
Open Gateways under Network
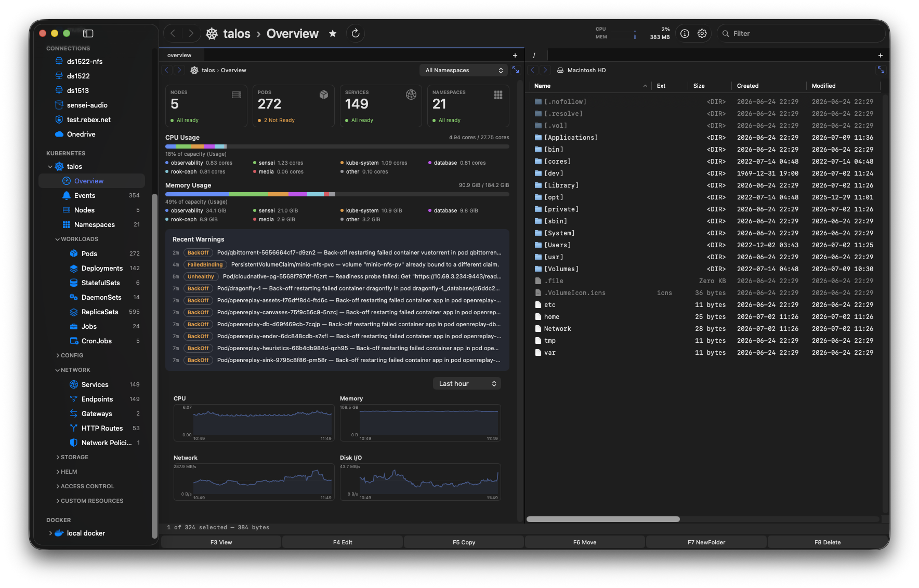tap(92, 413)
